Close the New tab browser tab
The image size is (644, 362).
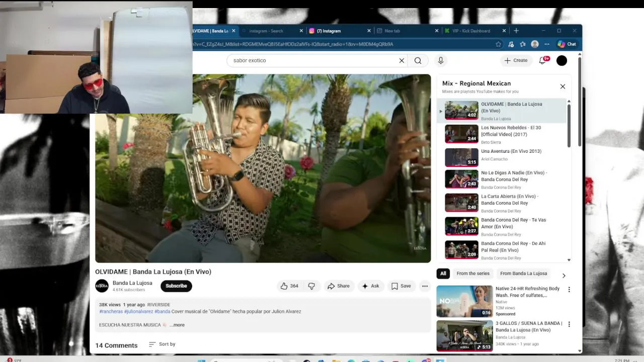pyautogui.click(x=436, y=31)
